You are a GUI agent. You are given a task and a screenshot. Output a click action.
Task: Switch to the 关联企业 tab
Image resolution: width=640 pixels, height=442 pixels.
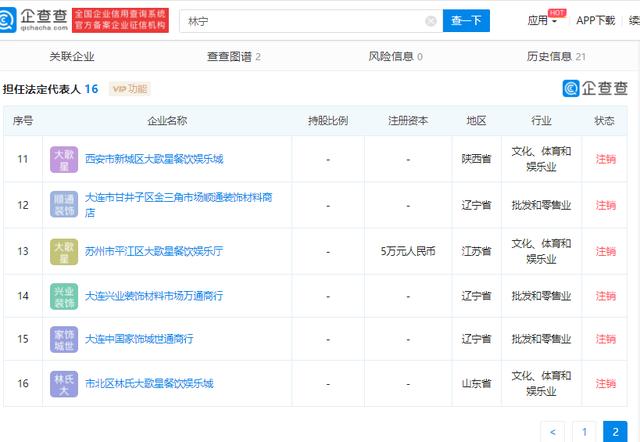72,56
